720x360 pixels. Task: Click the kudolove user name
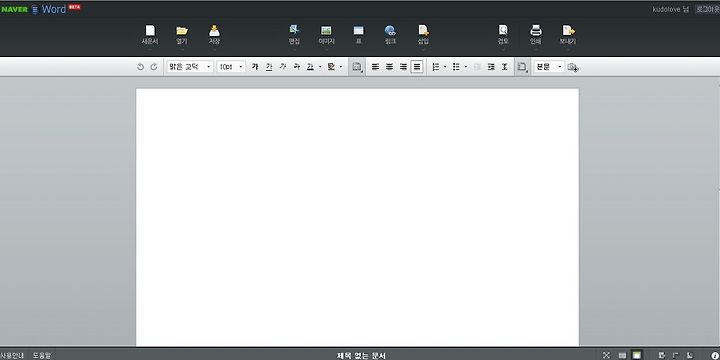pyautogui.click(x=667, y=9)
